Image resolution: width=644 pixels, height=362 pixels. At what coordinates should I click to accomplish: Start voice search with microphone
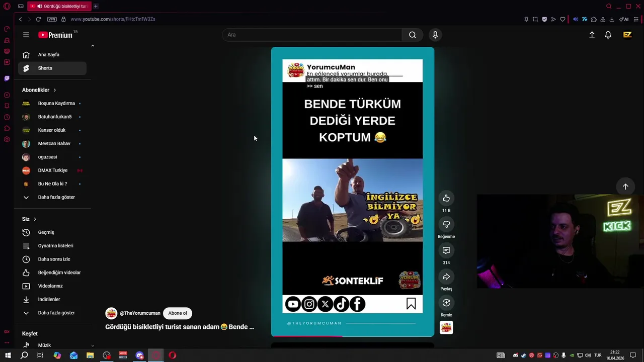click(x=435, y=35)
